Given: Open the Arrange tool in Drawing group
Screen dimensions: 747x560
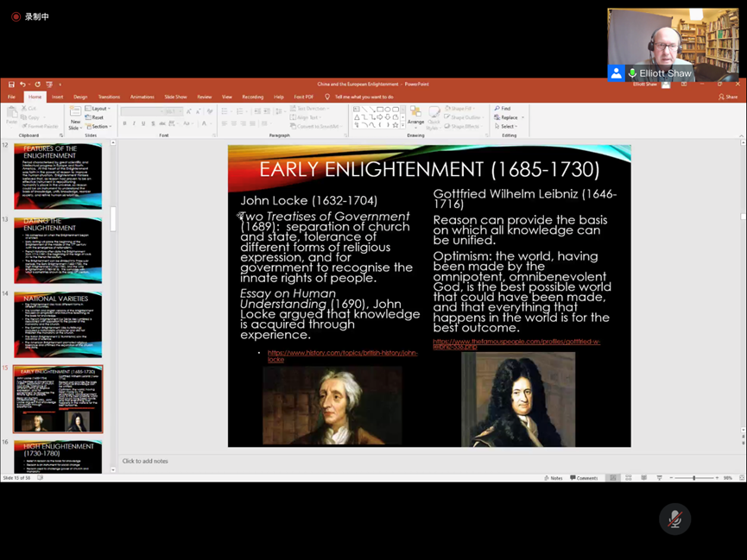Looking at the screenshot, I should [x=415, y=116].
